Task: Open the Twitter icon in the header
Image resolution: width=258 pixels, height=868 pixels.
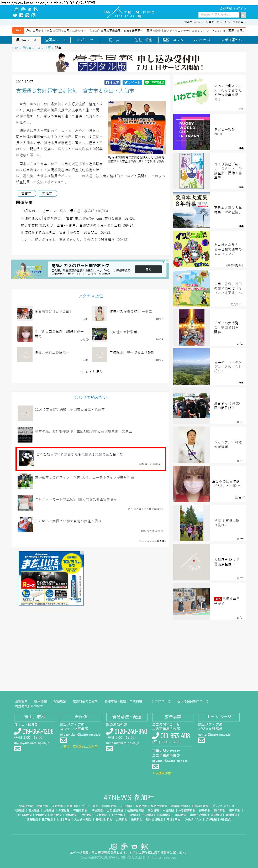Action: coord(15,15)
